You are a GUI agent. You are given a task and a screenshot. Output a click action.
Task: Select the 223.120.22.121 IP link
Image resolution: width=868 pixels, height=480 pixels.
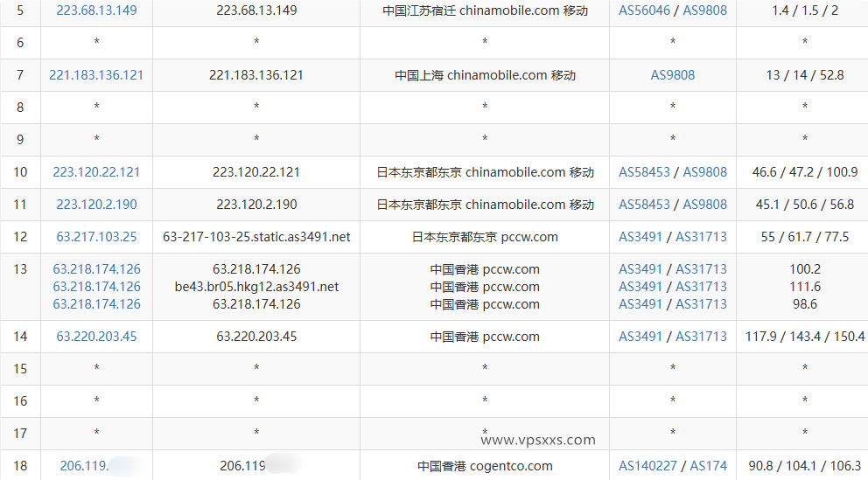(x=96, y=172)
